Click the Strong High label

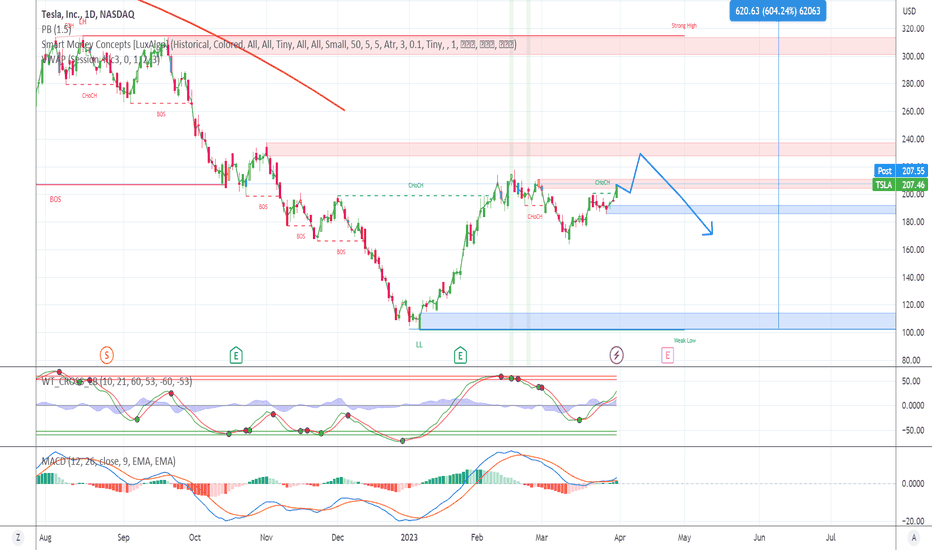pos(684,26)
